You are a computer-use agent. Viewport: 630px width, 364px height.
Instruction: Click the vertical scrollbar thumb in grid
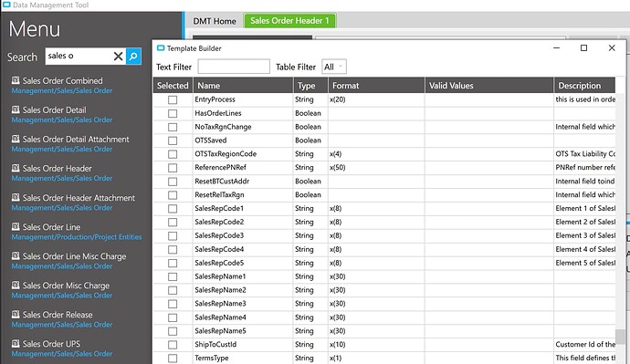click(x=620, y=337)
